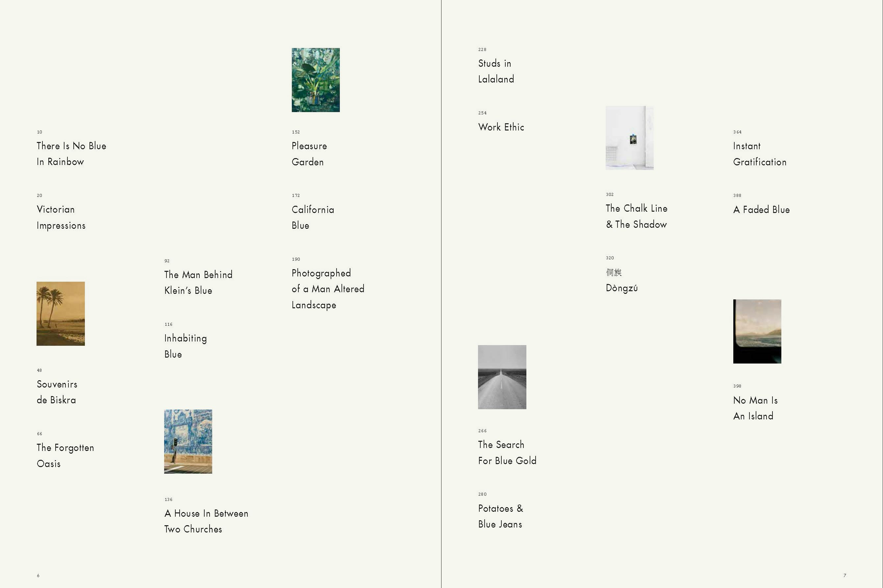The height and width of the screenshot is (588, 883).
Task: Open 'Studs in Lalaland' entry
Action: coord(496,71)
